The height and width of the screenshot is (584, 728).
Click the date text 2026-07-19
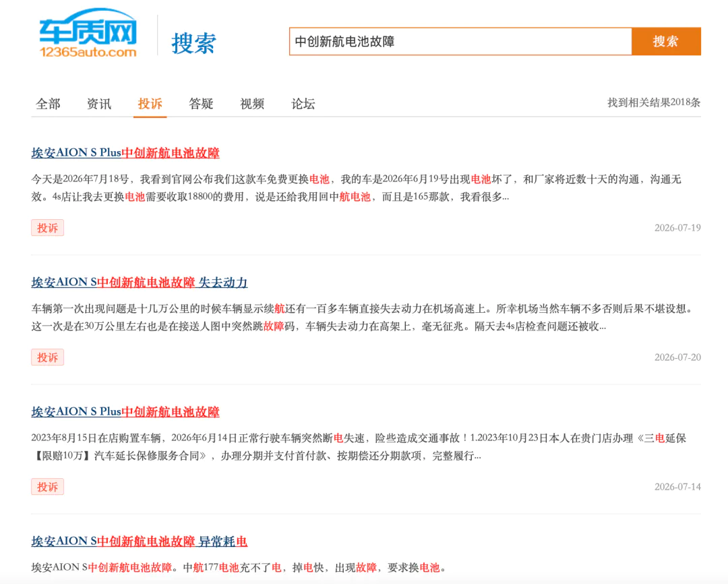[677, 228]
